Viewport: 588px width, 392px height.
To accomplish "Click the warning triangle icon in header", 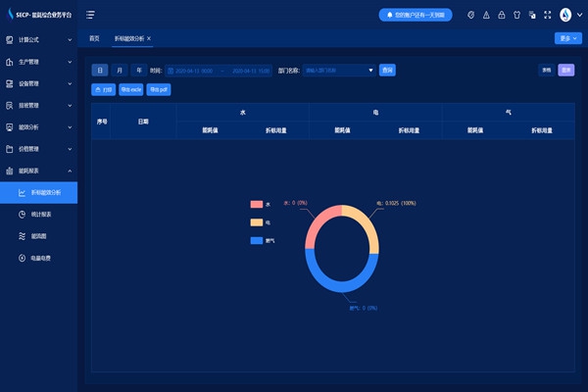I will click(x=486, y=15).
